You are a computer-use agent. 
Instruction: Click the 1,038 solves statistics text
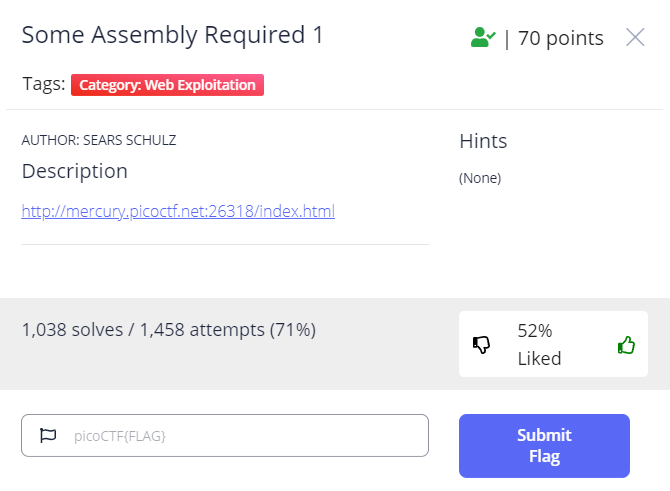click(77, 328)
